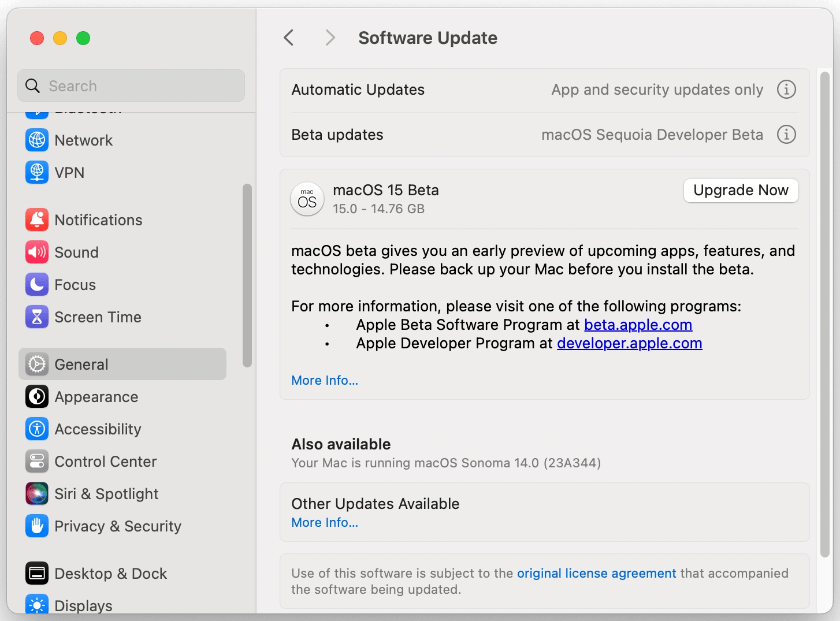840x621 pixels.
Task: Click the macOS round logo icon
Action: click(x=307, y=199)
